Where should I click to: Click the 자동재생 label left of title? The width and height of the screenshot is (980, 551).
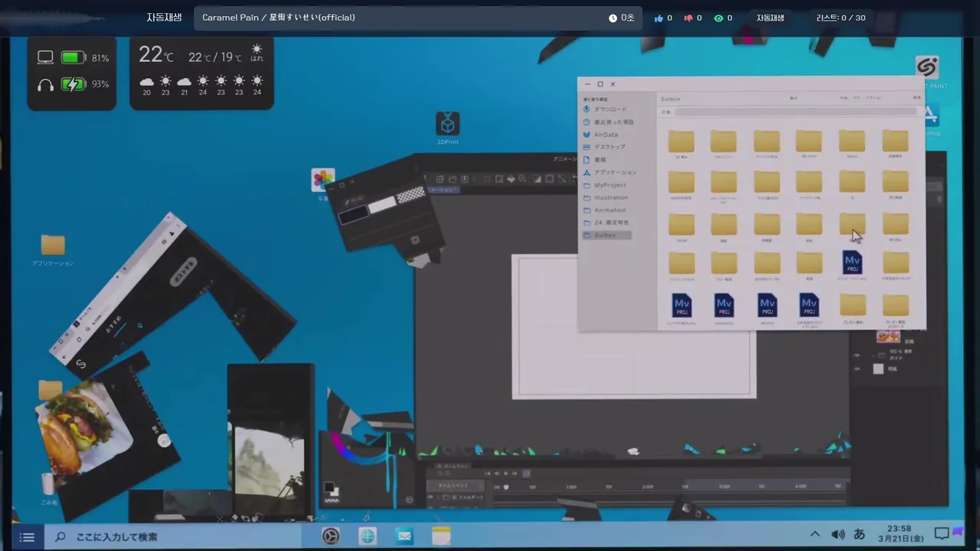tap(164, 17)
